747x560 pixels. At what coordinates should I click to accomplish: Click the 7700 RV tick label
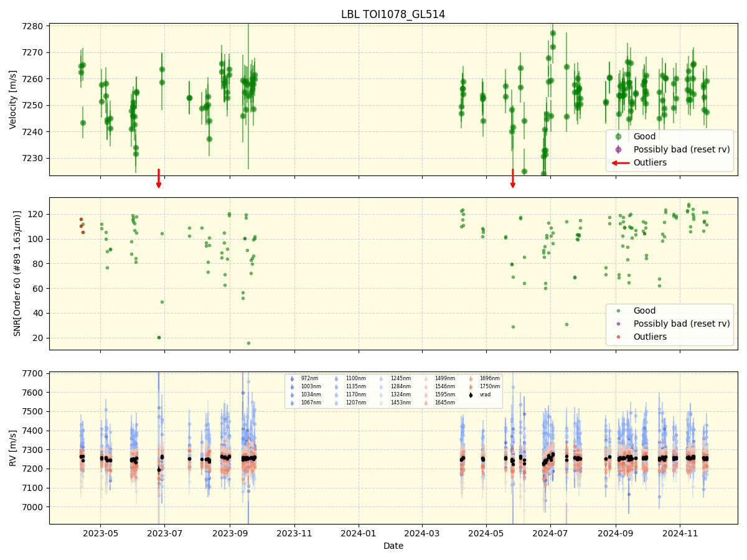[34, 373]
